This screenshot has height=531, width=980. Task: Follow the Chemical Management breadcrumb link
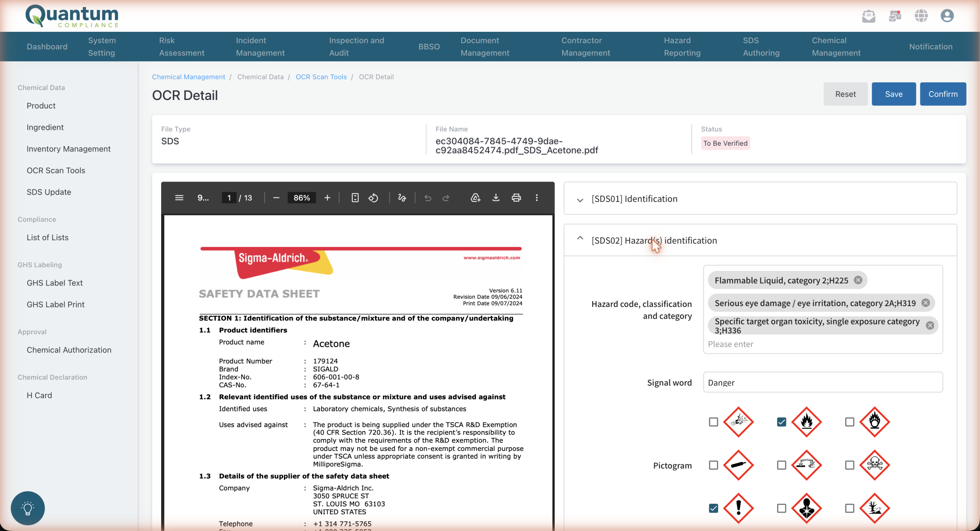(188, 77)
